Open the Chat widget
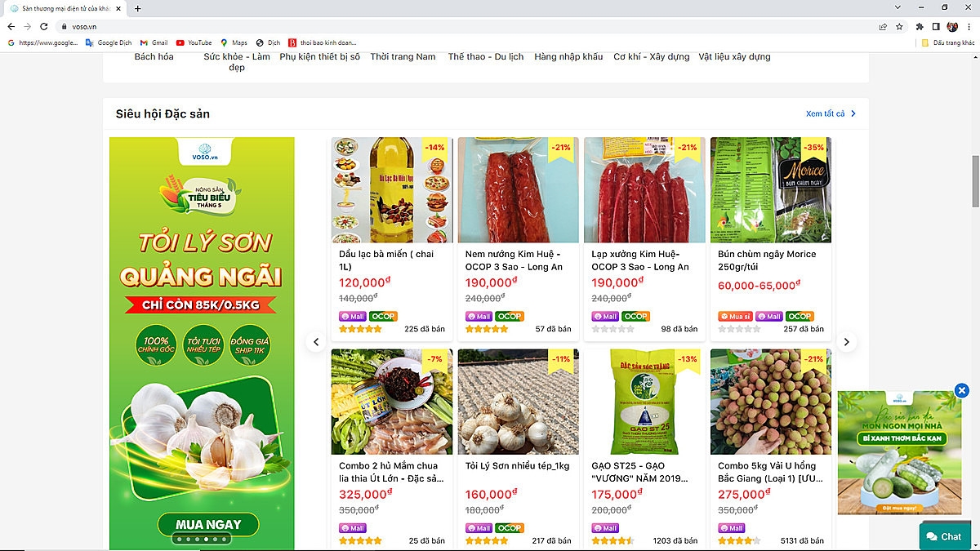 (x=943, y=536)
